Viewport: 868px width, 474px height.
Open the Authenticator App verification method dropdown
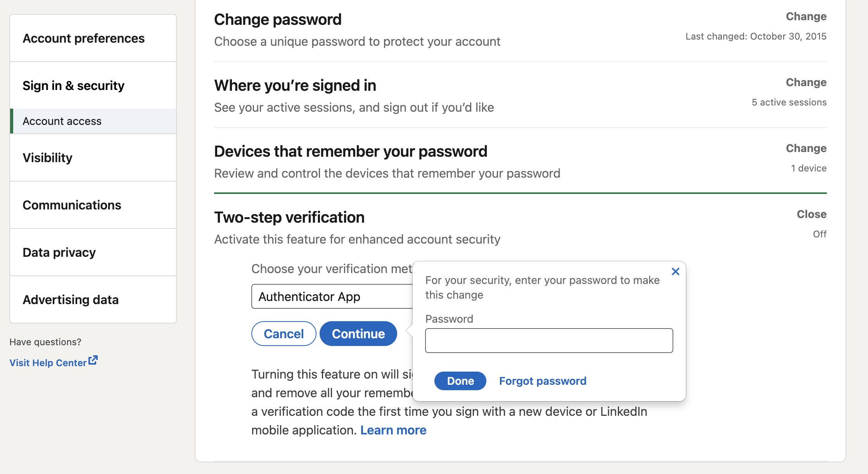coord(332,296)
